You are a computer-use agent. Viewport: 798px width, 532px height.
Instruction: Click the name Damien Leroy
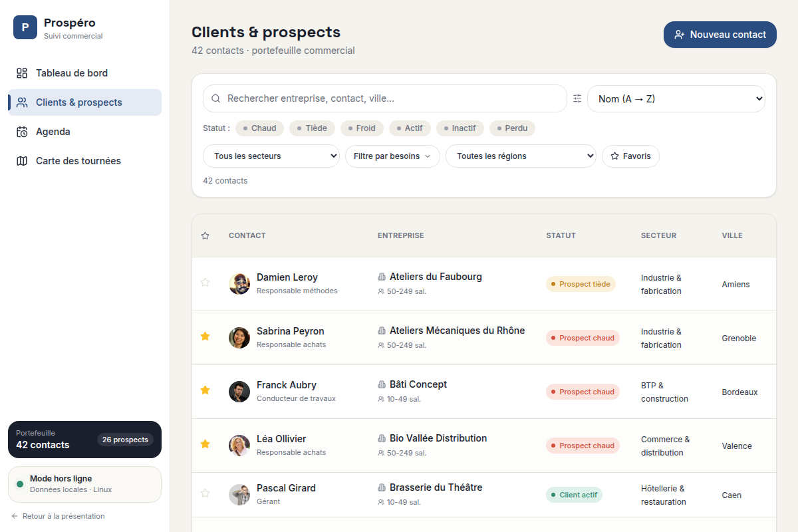tap(287, 277)
